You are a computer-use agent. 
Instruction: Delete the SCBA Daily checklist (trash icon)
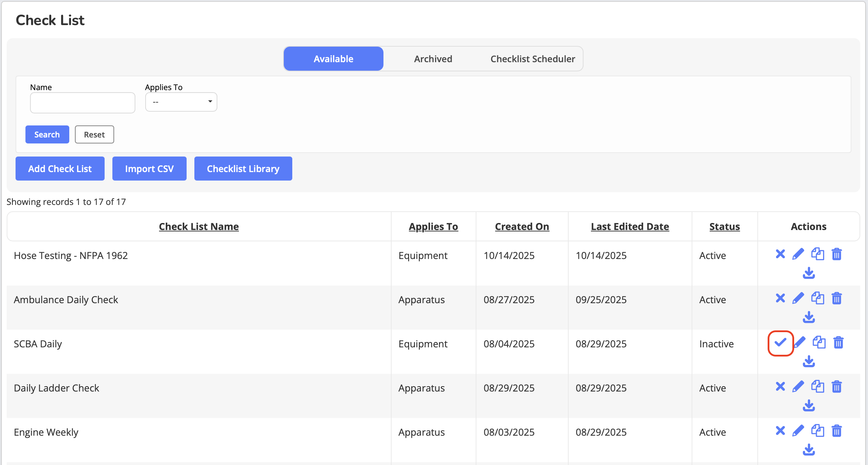[x=838, y=342]
